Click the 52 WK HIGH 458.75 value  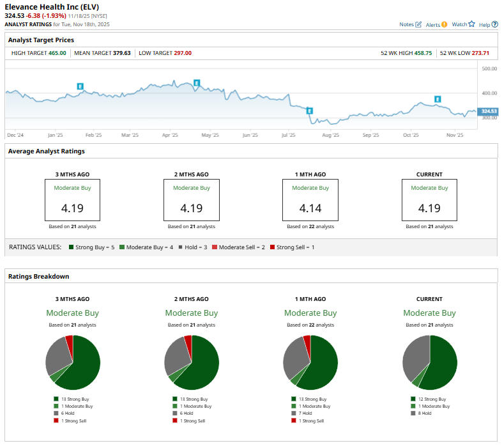(423, 53)
